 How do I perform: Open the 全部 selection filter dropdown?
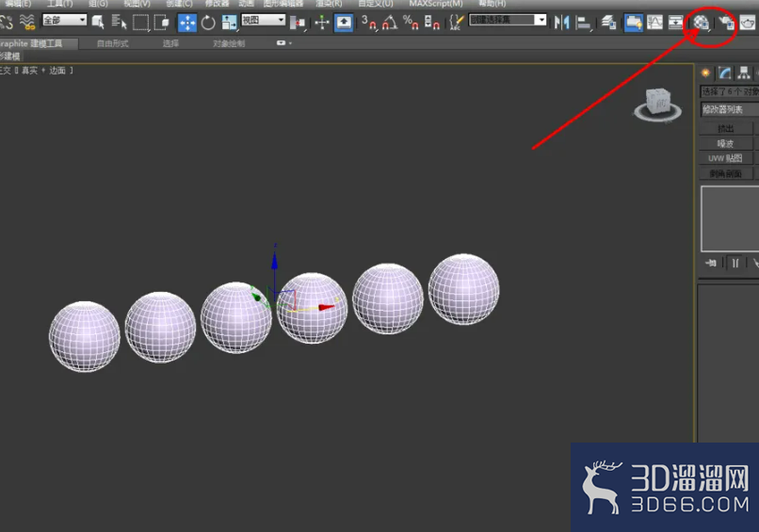(64, 20)
